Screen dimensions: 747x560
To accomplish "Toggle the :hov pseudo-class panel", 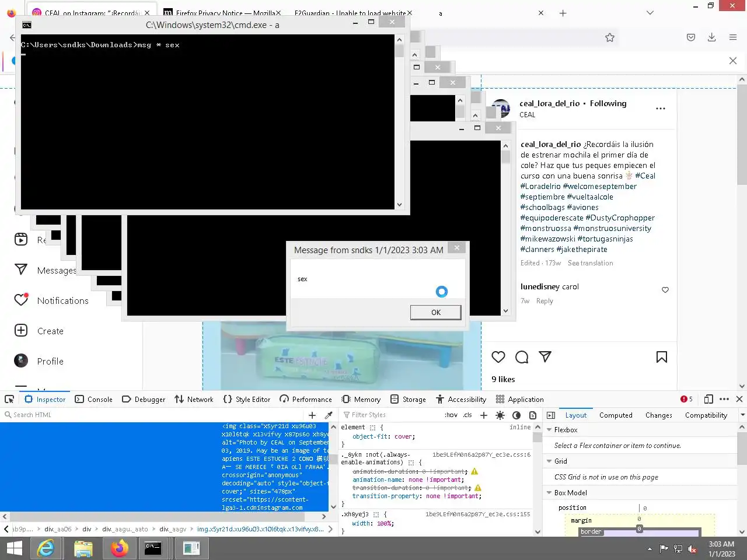I will 451,415.
